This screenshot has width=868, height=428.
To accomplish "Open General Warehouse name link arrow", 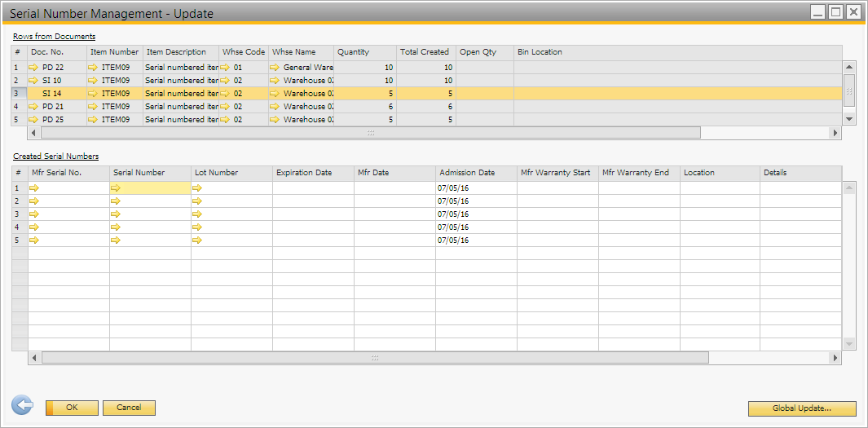I will pos(275,68).
